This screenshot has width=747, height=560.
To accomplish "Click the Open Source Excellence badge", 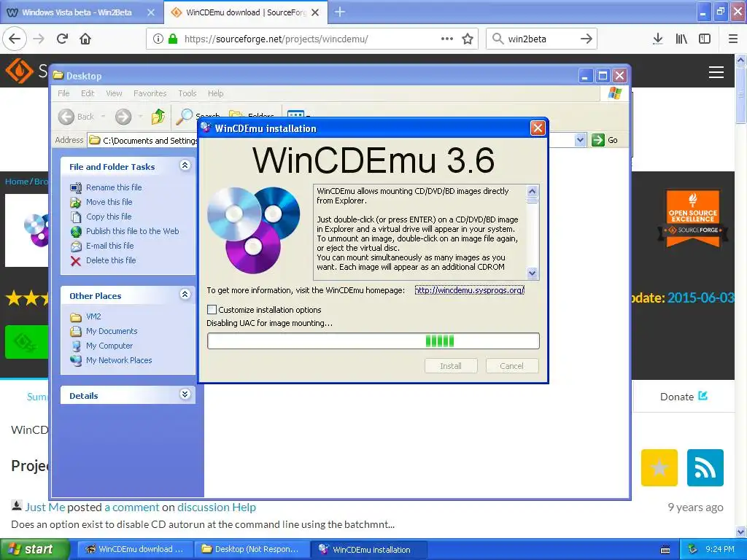I will coord(693,219).
